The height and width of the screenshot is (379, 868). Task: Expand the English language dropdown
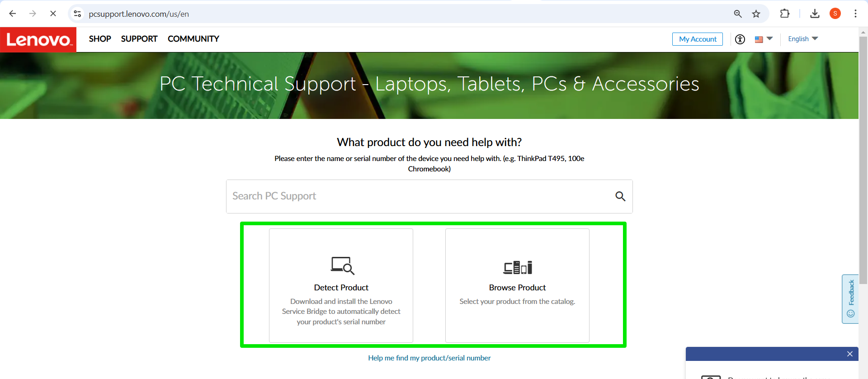803,39
